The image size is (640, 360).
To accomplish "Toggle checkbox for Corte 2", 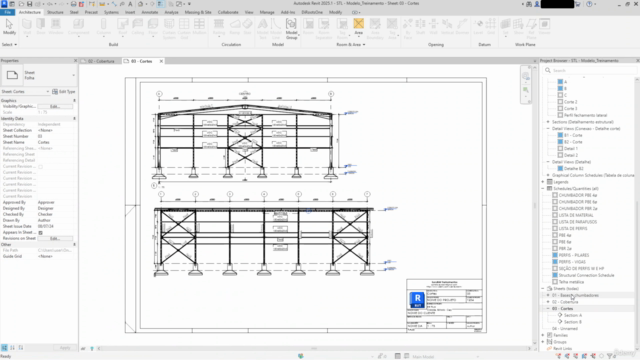I will (x=560, y=102).
